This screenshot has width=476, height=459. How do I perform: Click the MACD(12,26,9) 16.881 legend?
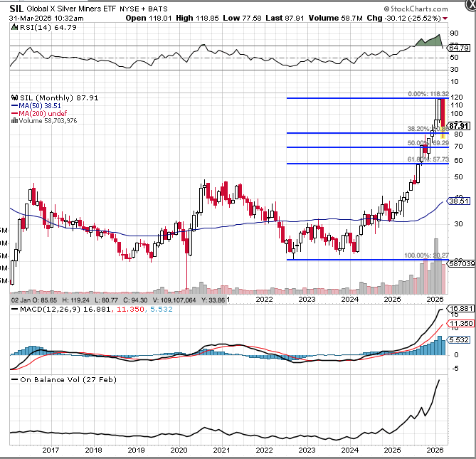(x=65, y=310)
